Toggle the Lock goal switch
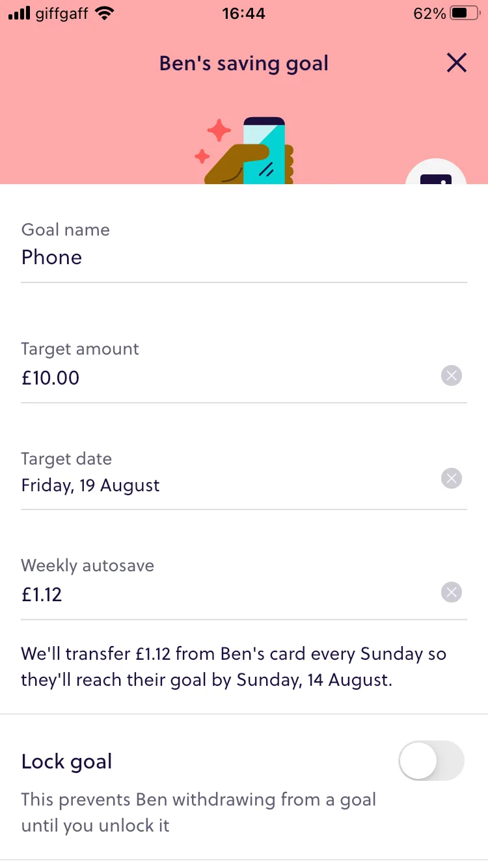Screen dimensions: 488x868 coord(431,761)
